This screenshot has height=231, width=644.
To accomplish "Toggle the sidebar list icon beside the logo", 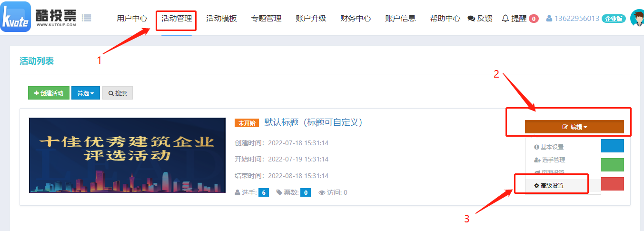I will click(x=86, y=18).
